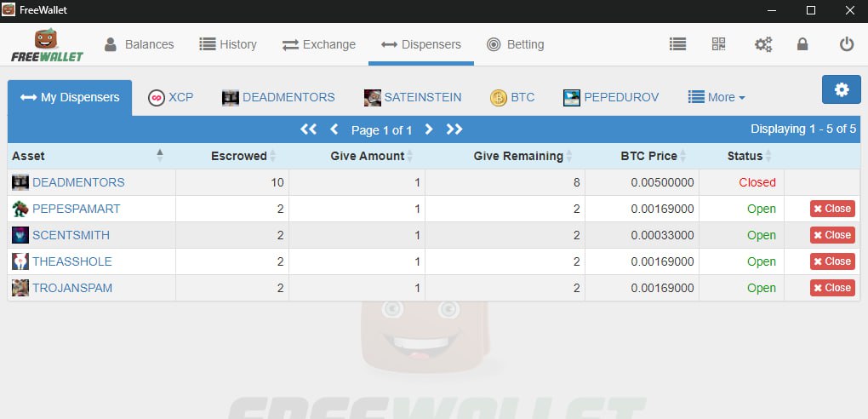
Task: Switch to the SATEINSTEIN tab
Action: (x=413, y=98)
